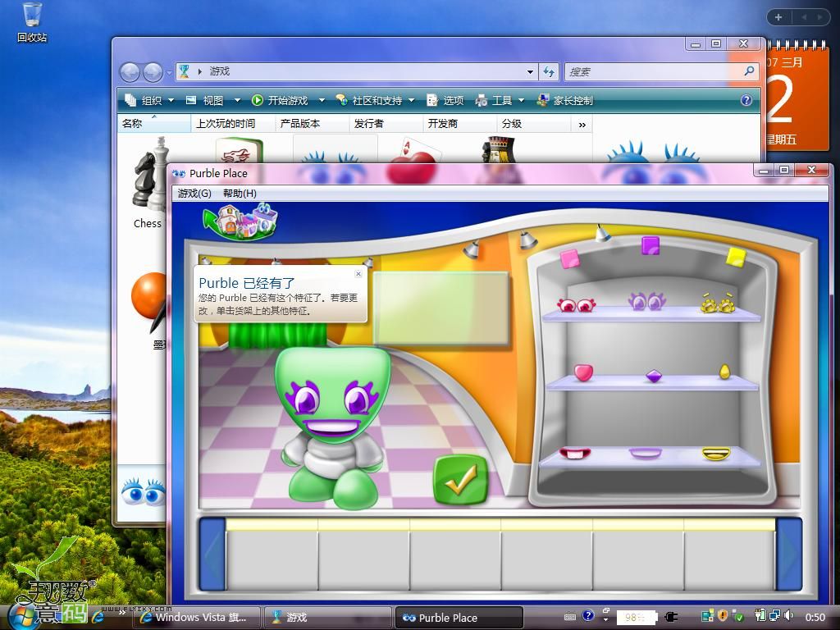Click the yellow color tag above shelf

[736, 257]
